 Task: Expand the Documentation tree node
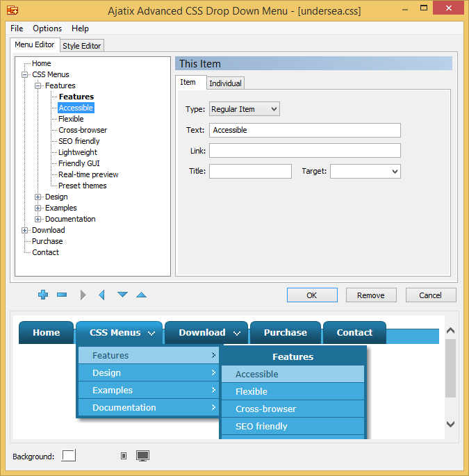pyautogui.click(x=38, y=219)
